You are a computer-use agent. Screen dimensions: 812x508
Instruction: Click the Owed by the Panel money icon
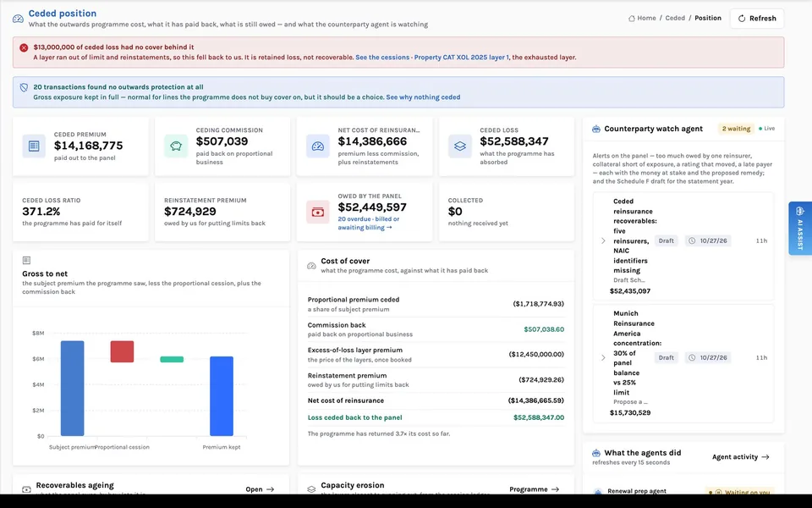pyautogui.click(x=318, y=212)
